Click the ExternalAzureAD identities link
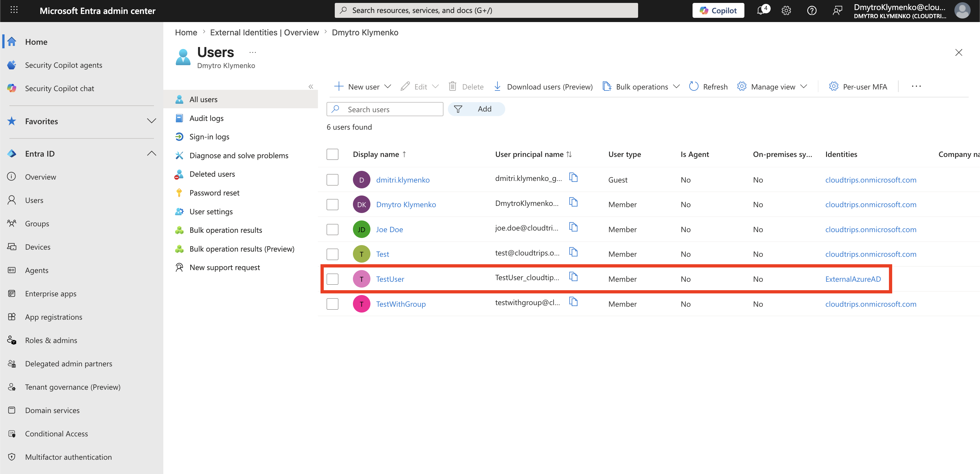This screenshot has height=474, width=980. [x=853, y=279]
